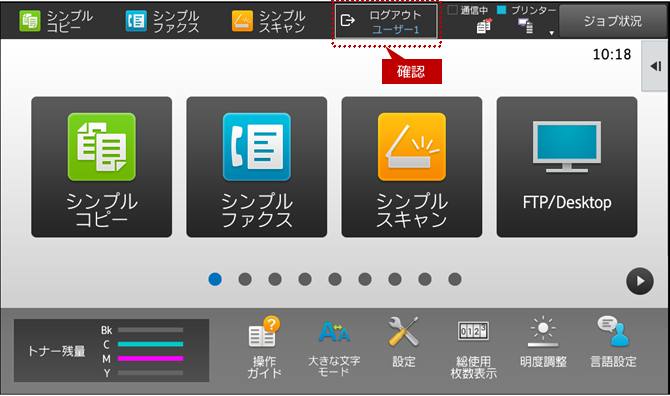The image size is (670, 396).
Task: Expand the プリンター status dropdown arrow
Action: (x=551, y=33)
